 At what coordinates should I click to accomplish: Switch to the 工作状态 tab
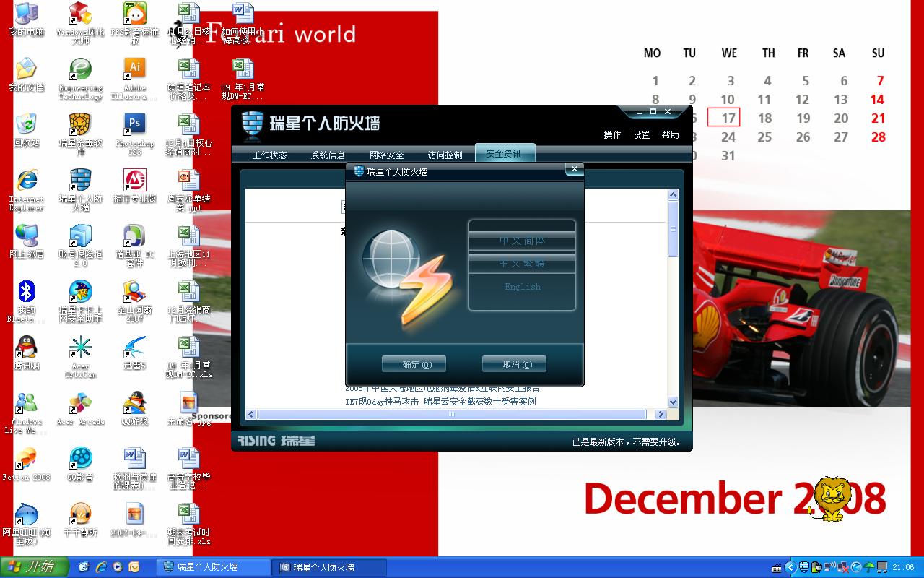269,155
